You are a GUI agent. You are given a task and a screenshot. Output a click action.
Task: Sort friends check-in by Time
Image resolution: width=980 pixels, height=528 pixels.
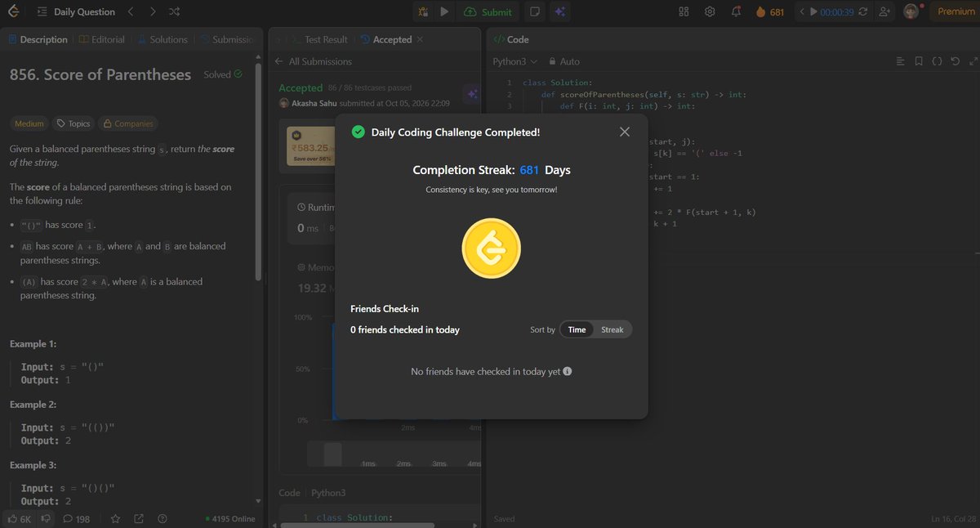coord(577,329)
